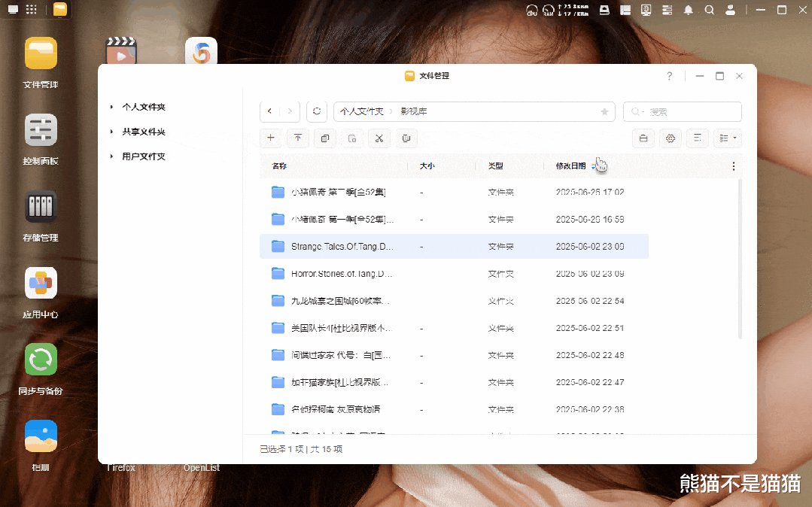Open the help question mark icon
Viewport: 812px width, 507px height.
(x=669, y=76)
